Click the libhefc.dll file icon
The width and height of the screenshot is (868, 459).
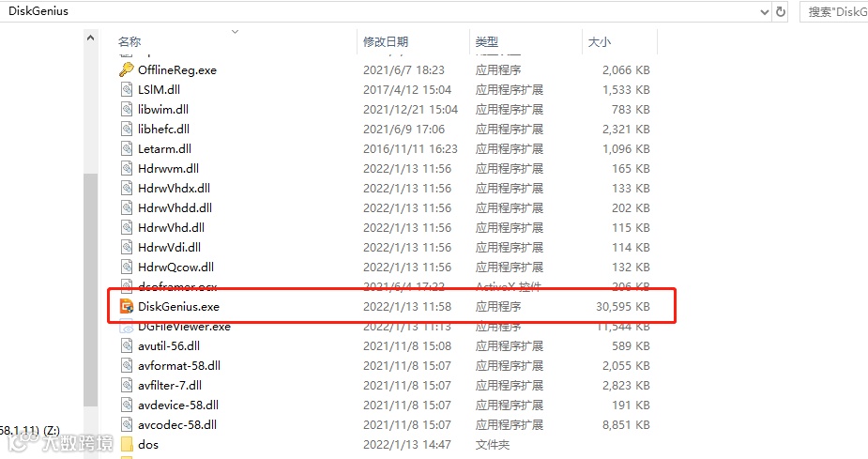point(127,129)
